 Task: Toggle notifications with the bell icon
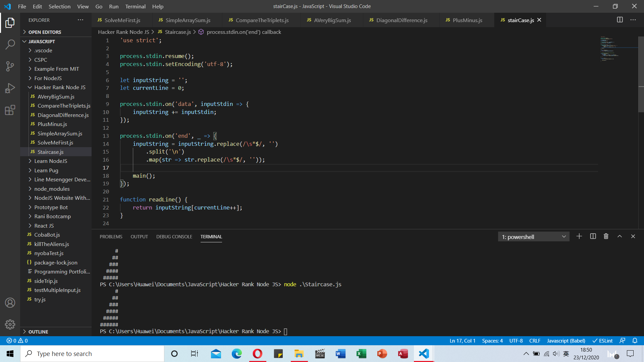[635, 340]
